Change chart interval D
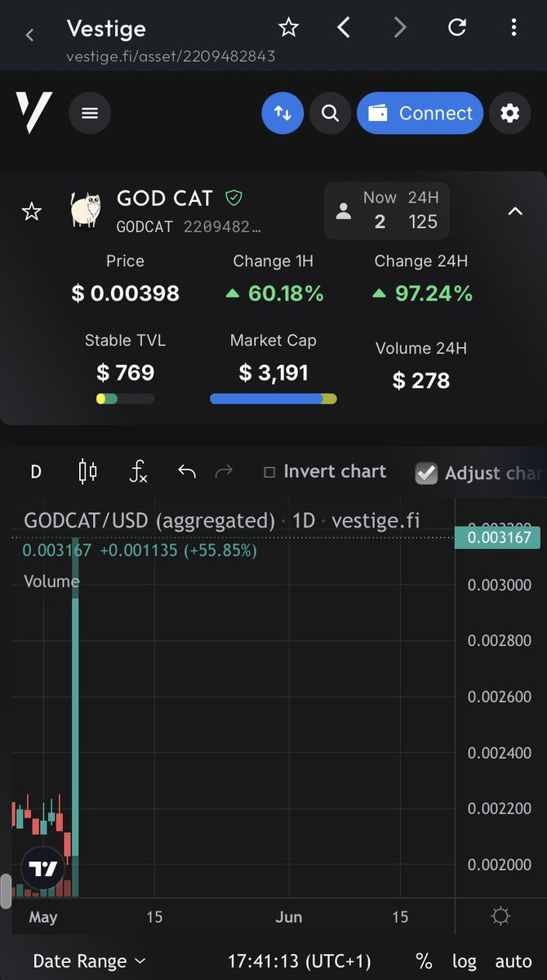The height and width of the screenshot is (980, 547). [35, 471]
